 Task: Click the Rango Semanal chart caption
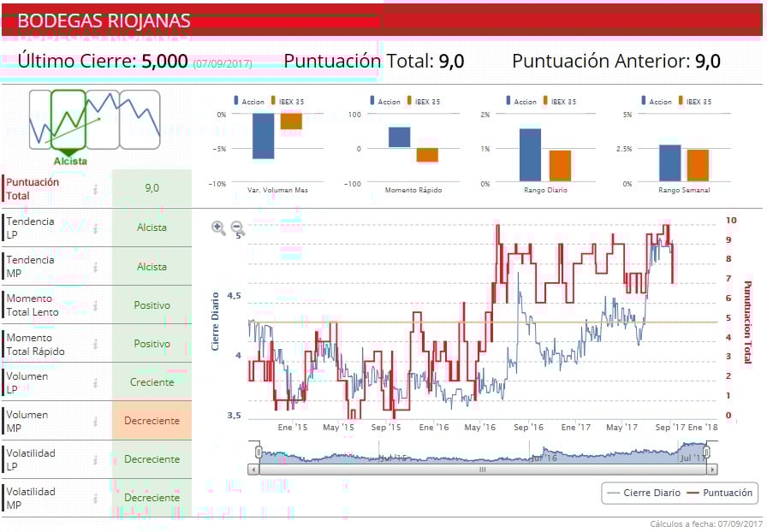pos(684,190)
